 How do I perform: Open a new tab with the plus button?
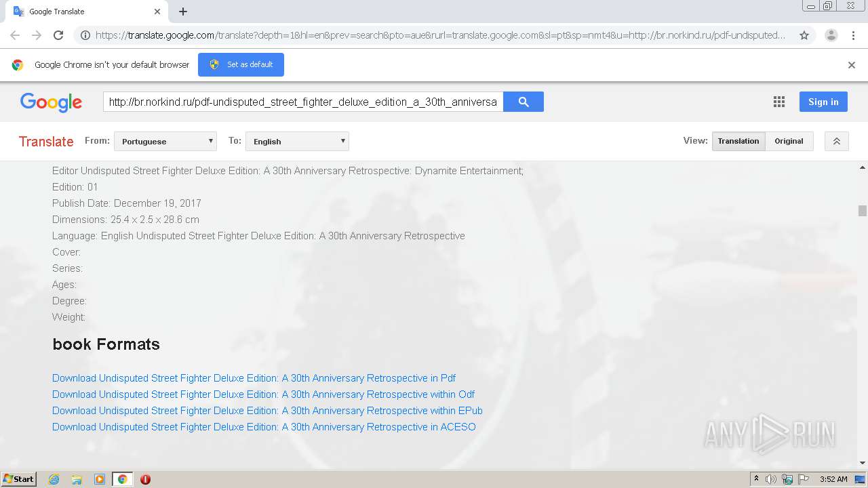pyautogui.click(x=183, y=12)
